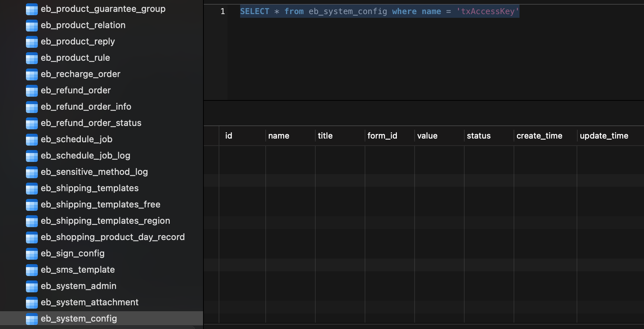Select eb_refund_order_info table label
The image size is (644, 329).
tap(86, 107)
